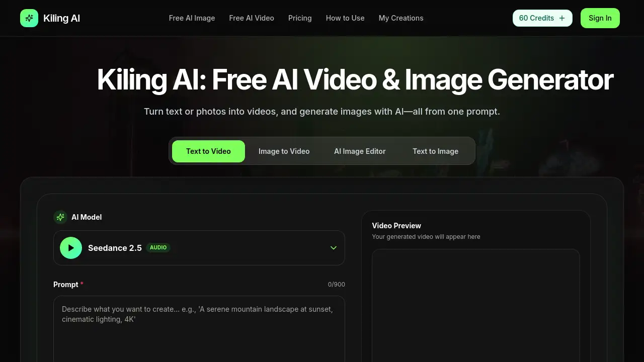Click the AUDIO badge on Seedance 2.5

[x=158, y=248]
